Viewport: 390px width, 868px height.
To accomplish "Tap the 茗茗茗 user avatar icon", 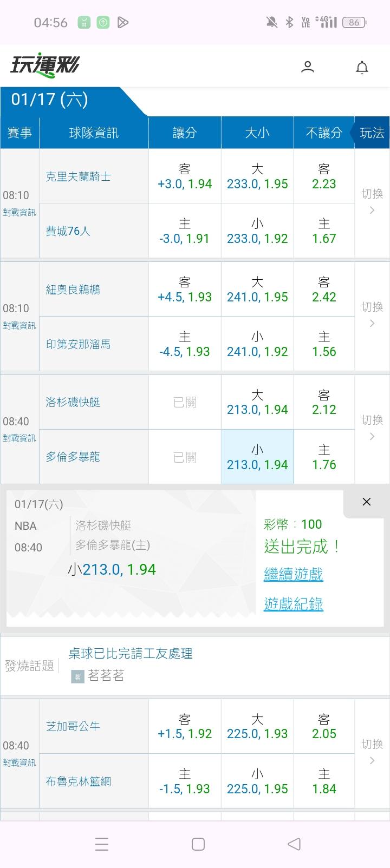I will click(x=77, y=676).
